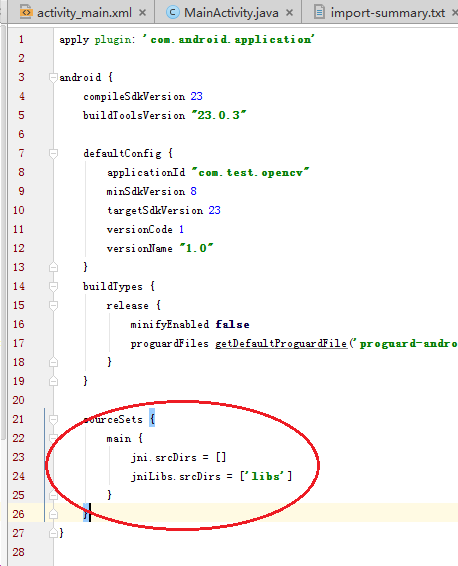The width and height of the screenshot is (458, 566).
Task: Click the applicationId "com.test.opencv" string
Action: tap(250, 173)
